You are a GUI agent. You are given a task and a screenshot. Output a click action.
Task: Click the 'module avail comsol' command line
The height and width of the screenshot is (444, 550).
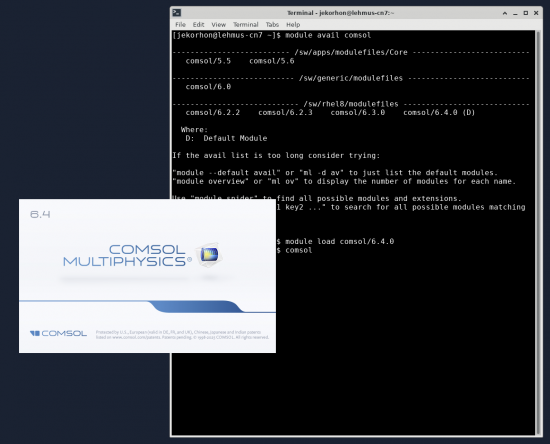pyautogui.click(x=272, y=35)
